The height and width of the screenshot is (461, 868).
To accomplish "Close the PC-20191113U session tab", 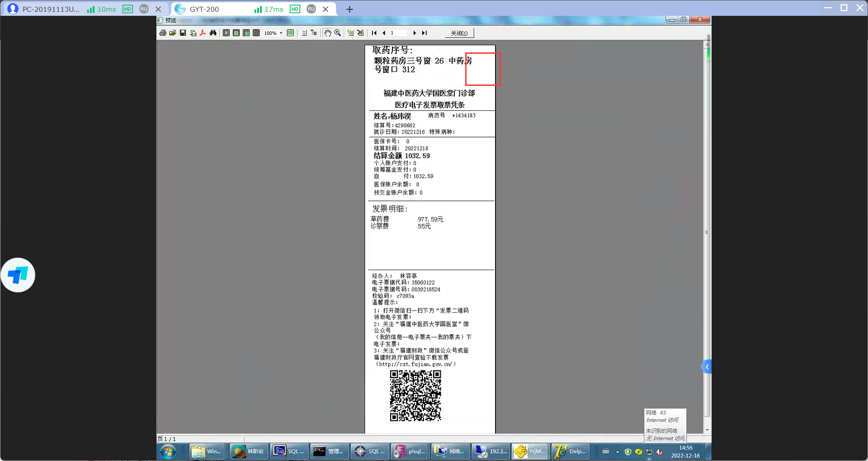I will point(158,9).
